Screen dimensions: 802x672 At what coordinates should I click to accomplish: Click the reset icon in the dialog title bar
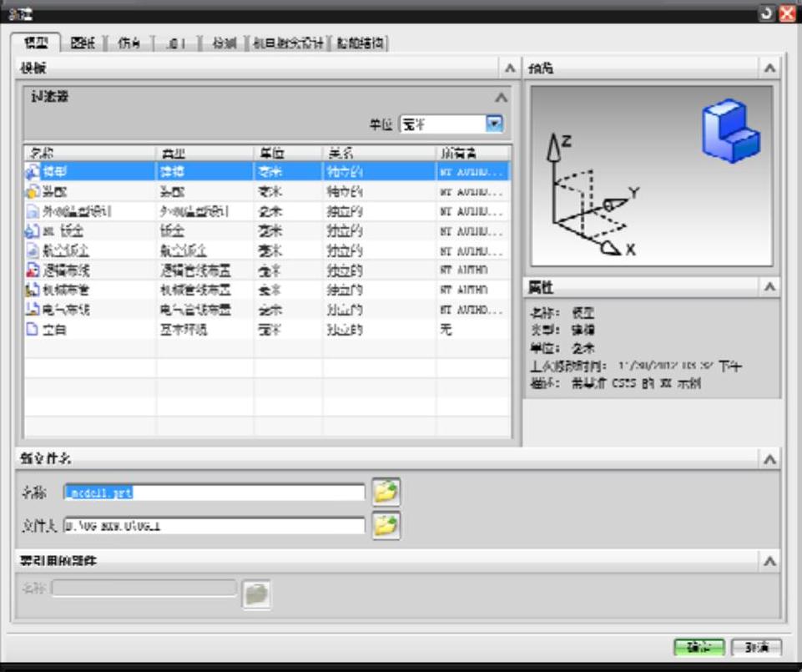(x=766, y=13)
